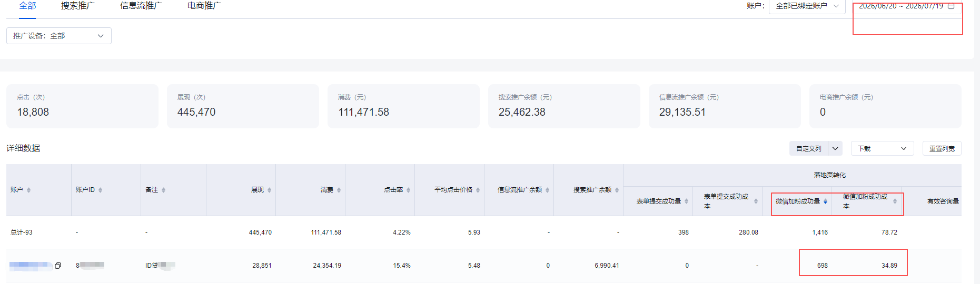The width and height of the screenshot is (980, 284).
Task: Click the 15.4% click-rate cell
Action: (x=402, y=266)
